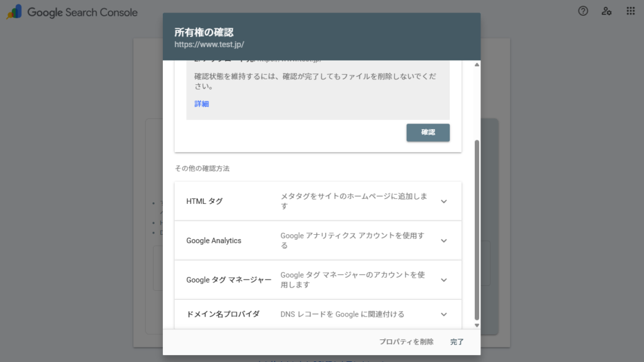Click the メタタグをサイトのホームページに追加します description

354,201
